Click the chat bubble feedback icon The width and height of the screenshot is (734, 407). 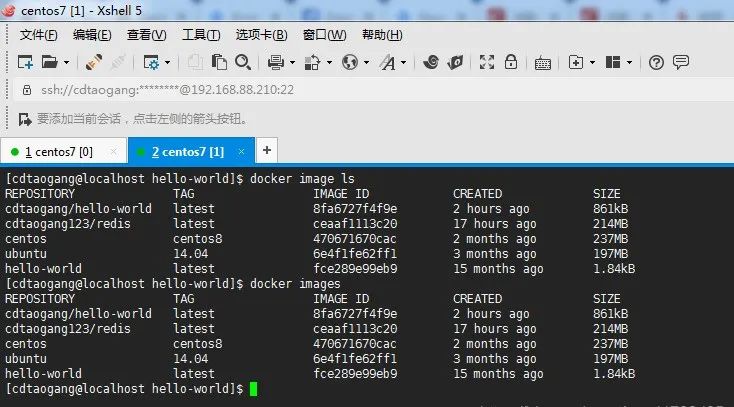[x=681, y=62]
